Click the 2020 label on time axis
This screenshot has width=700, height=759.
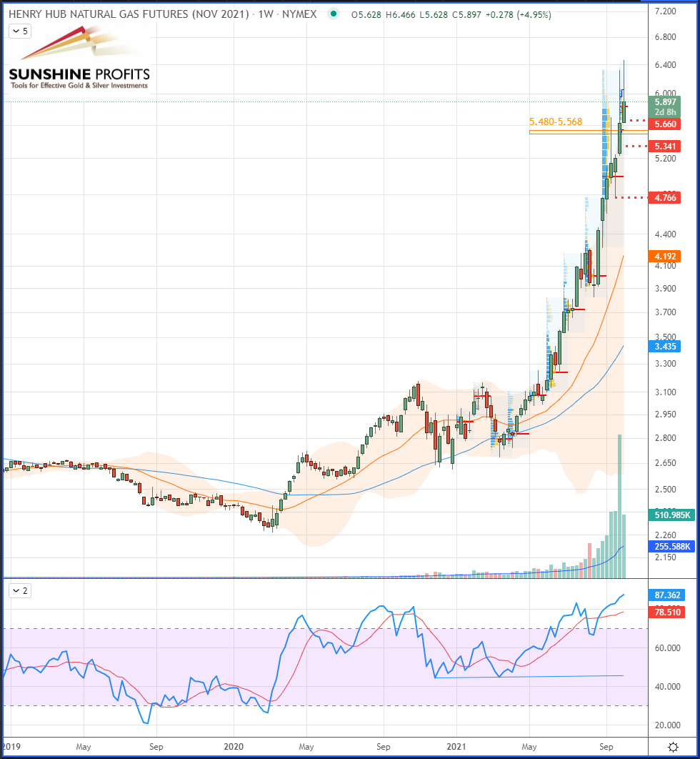pos(234,747)
